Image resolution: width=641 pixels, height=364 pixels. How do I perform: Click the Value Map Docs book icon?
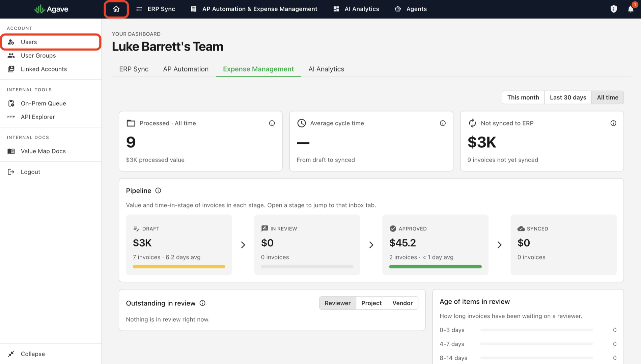[x=11, y=151]
